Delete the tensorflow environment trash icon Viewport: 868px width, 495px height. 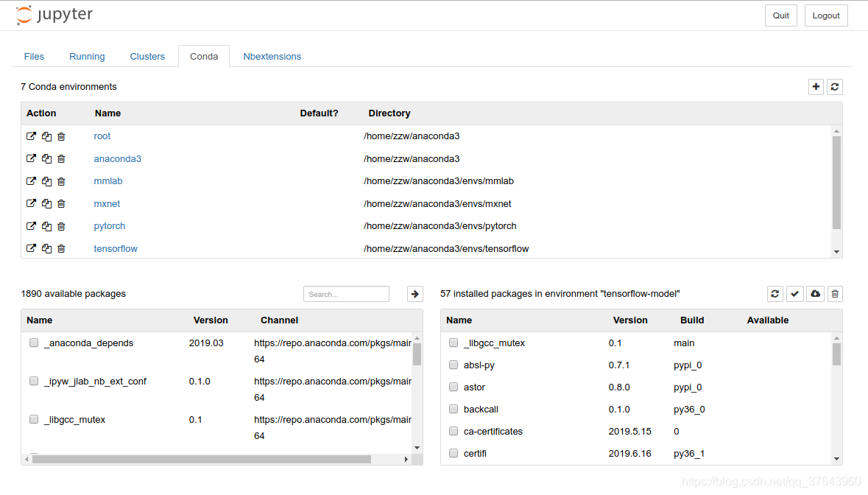click(x=61, y=248)
